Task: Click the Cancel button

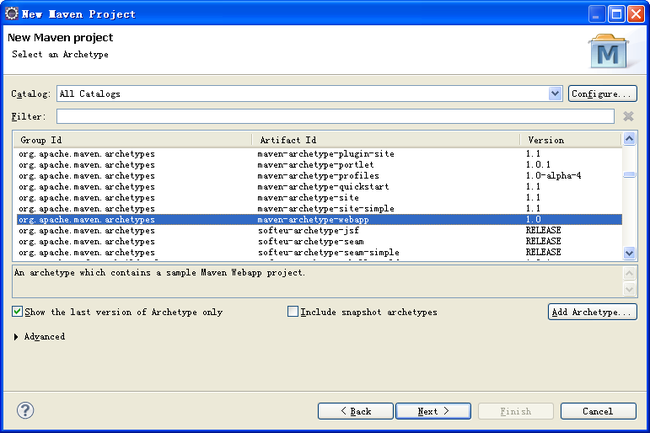Action: click(x=598, y=411)
